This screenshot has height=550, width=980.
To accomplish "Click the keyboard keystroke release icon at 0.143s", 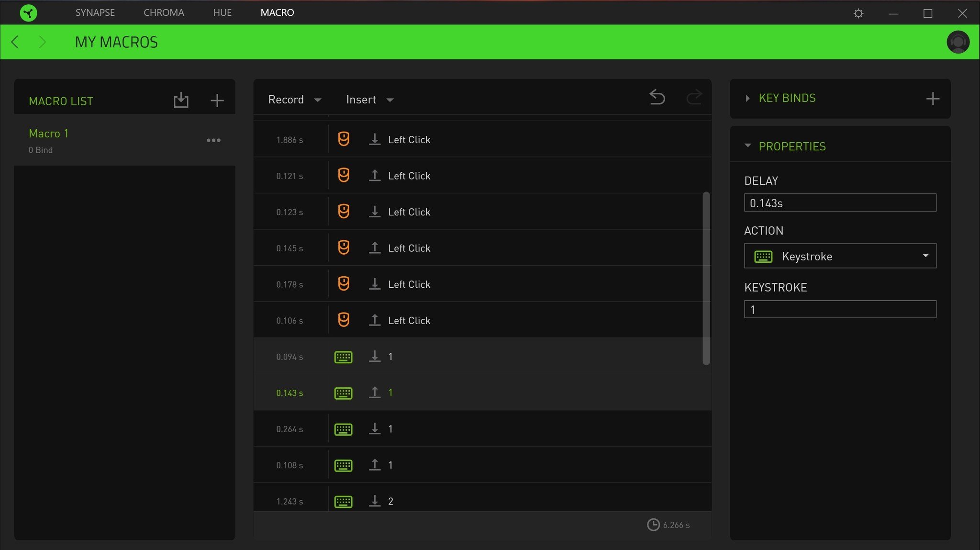I will [374, 392].
